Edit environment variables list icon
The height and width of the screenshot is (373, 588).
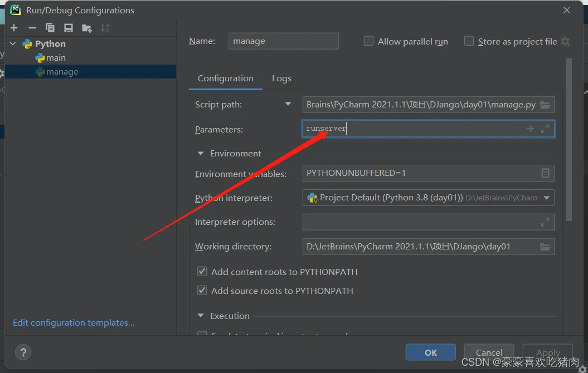point(545,173)
